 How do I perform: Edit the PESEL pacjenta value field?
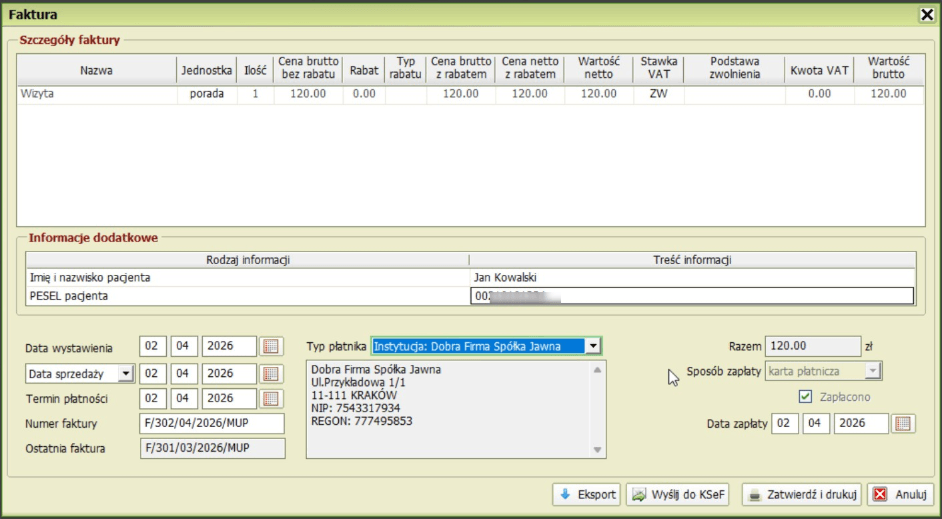click(x=691, y=295)
